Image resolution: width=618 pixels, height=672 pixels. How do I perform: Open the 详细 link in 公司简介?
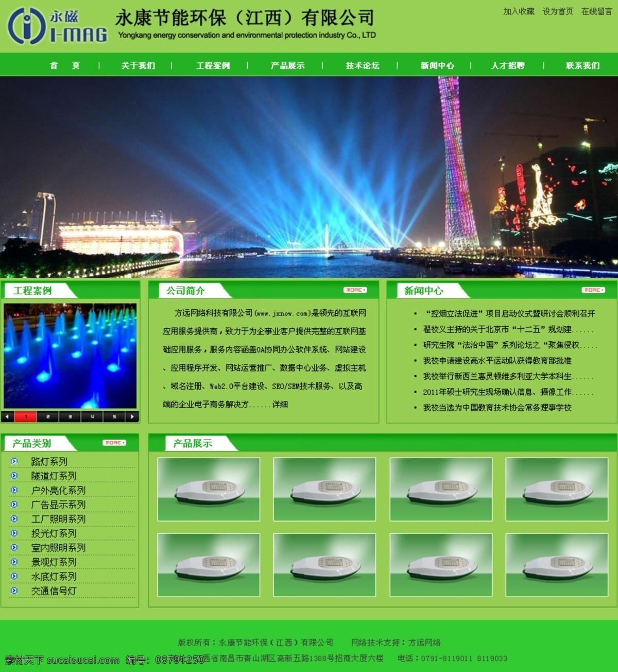280,405
